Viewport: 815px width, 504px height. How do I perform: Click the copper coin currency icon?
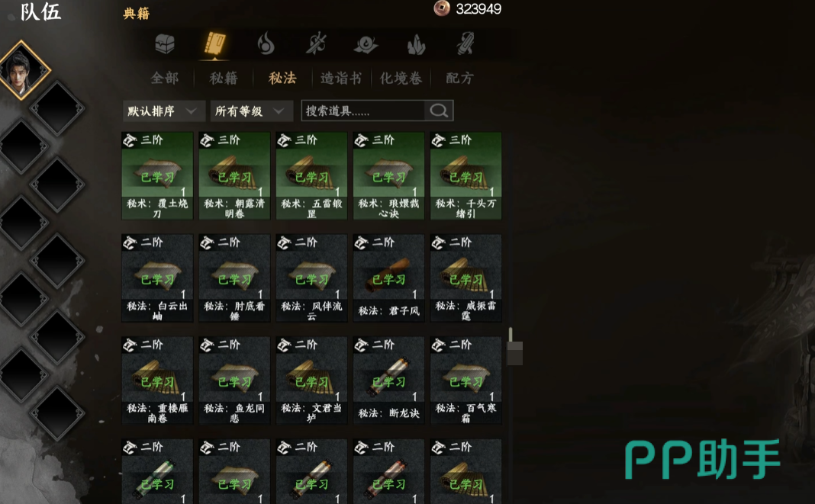pos(442,8)
